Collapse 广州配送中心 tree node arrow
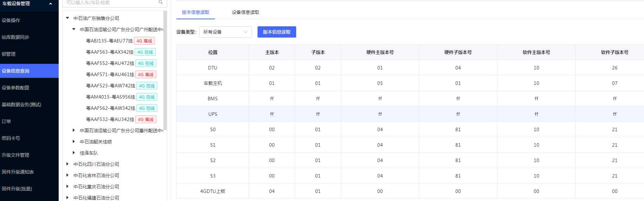The width and height of the screenshot is (644, 201). (x=74, y=29)
